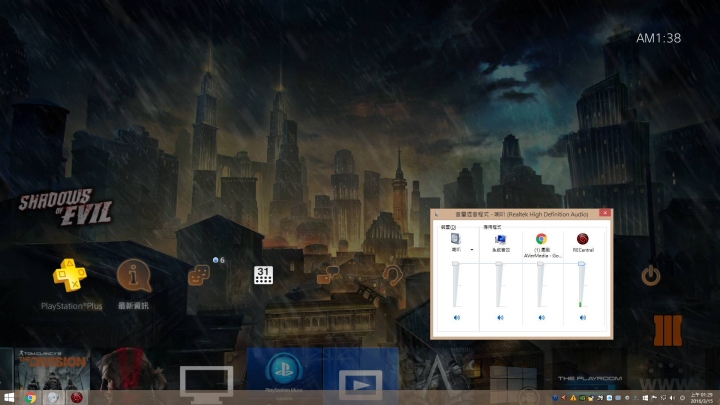Click the RECentral icon in volume mixer

point(583,239)
